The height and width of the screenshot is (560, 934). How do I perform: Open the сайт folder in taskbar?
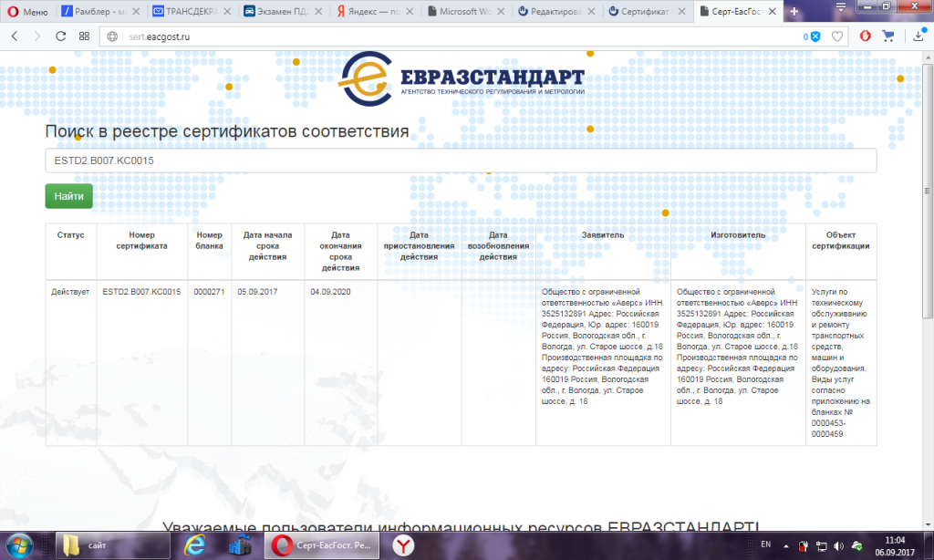[112, 545]
